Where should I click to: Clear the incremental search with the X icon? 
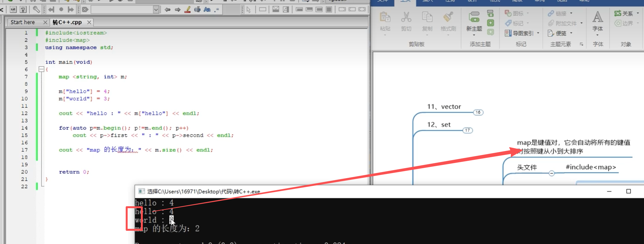(85, 9)
